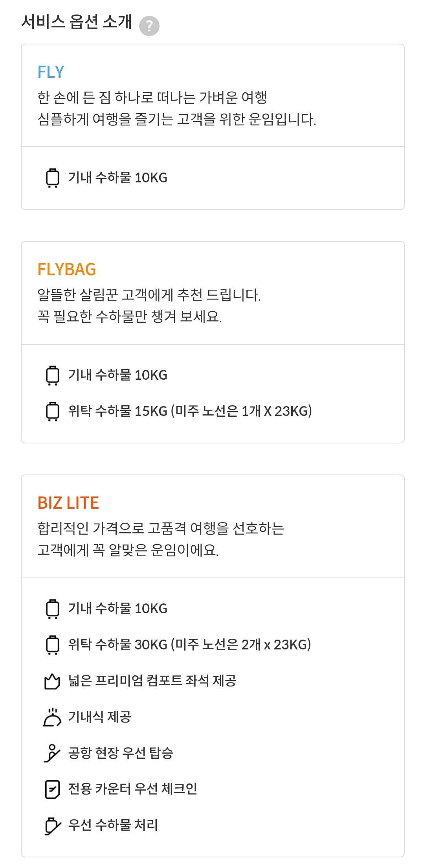Click the checked baggage 15KG icon under FLYBAG
The image size is (424, 868).
tap(53, 412)
